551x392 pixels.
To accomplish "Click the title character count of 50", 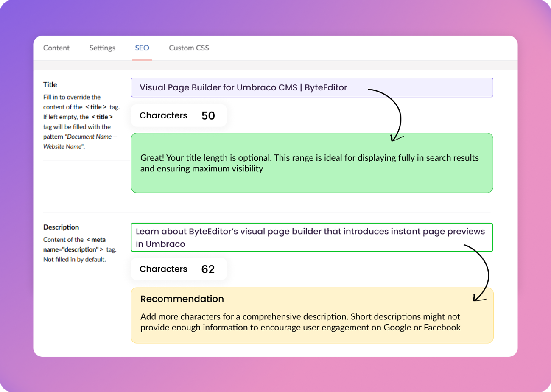I will [208, 116].
